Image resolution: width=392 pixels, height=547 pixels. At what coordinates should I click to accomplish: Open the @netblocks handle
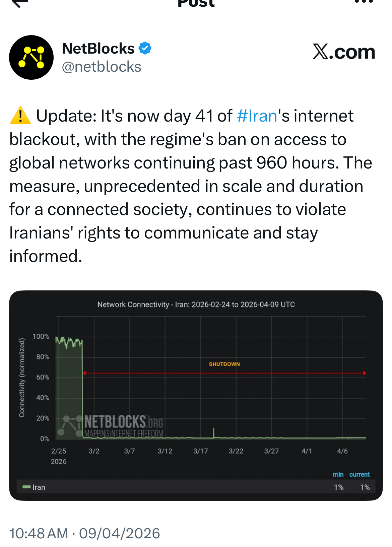coord(101,67)
